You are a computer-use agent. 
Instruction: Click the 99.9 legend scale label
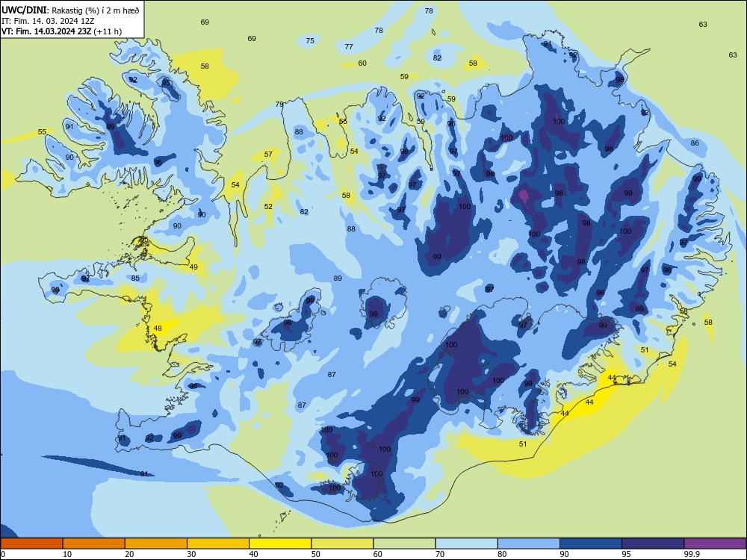point(692,554)
